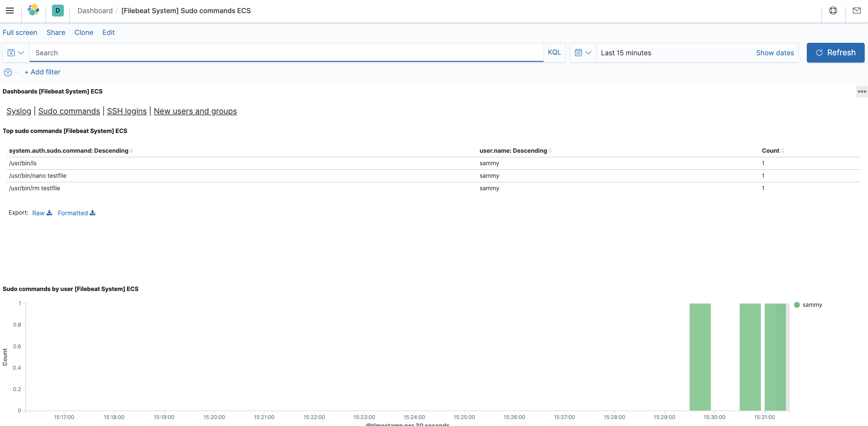Show dates using the time range expander
This screenshot has height=426, width=868.
[775, 53]
